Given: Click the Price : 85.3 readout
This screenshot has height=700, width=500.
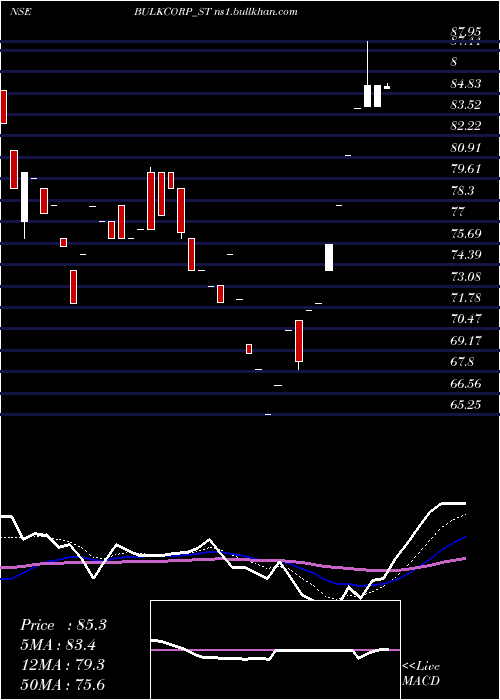Looking at the screenshot, I should tap(63, 625).
